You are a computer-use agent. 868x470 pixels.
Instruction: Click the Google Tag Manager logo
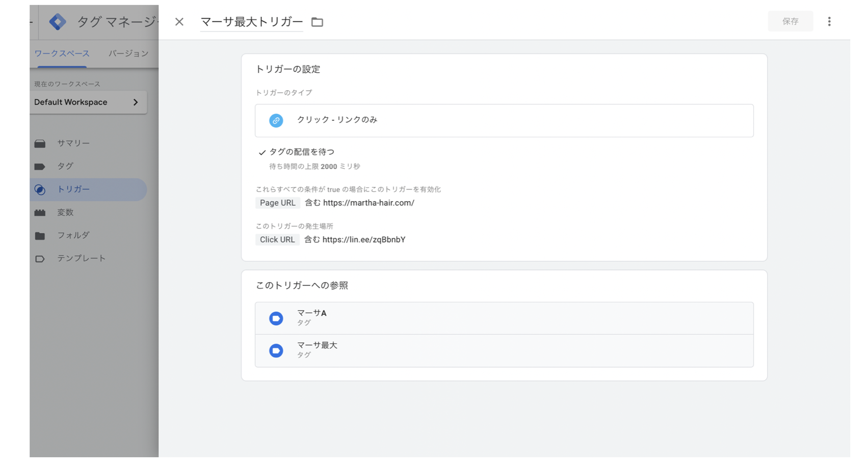pyautogui.click(x=58, y=22)
